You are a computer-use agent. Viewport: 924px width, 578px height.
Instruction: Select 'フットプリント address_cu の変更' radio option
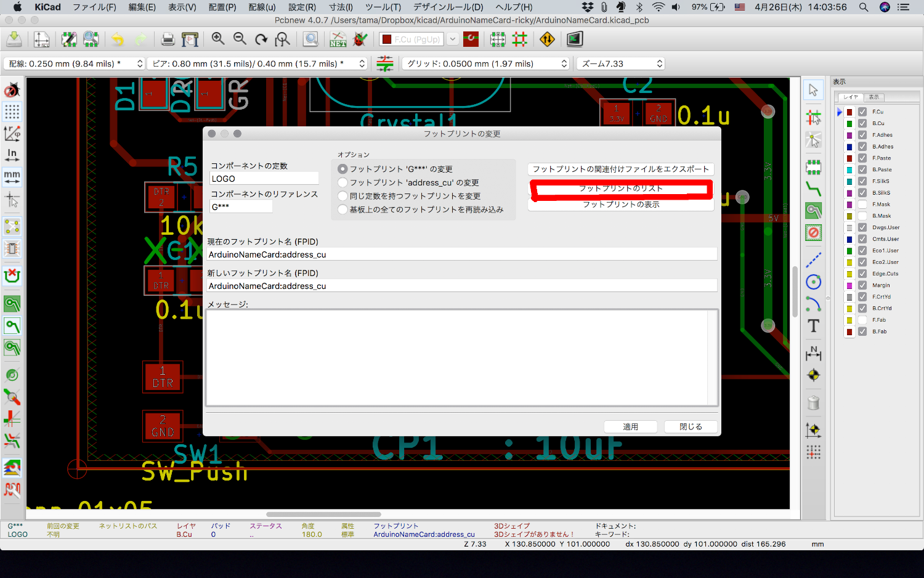coord(342,182)
